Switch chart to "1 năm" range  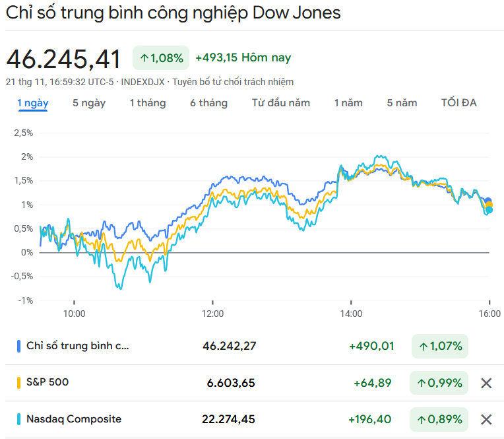pos(348,103)
